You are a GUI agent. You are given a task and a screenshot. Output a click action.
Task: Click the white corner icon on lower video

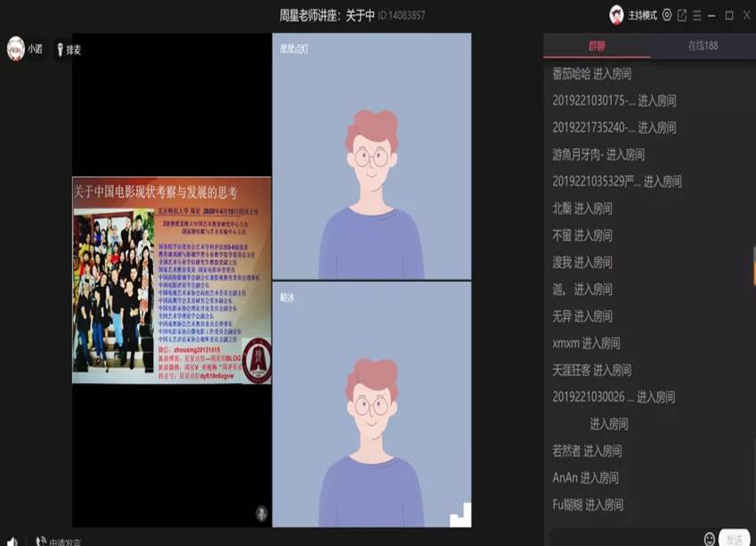[459, 515]
